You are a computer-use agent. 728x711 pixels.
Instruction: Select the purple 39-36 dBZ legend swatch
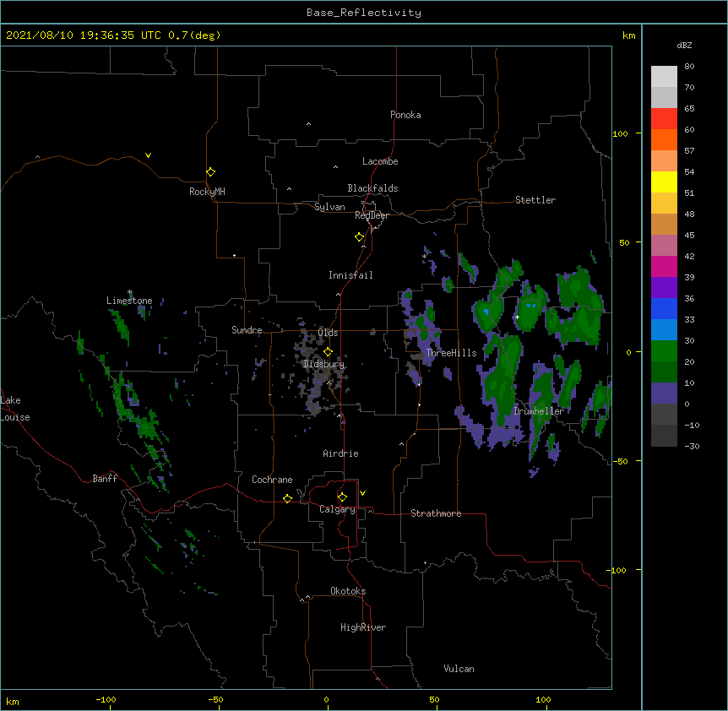[664, 287]
